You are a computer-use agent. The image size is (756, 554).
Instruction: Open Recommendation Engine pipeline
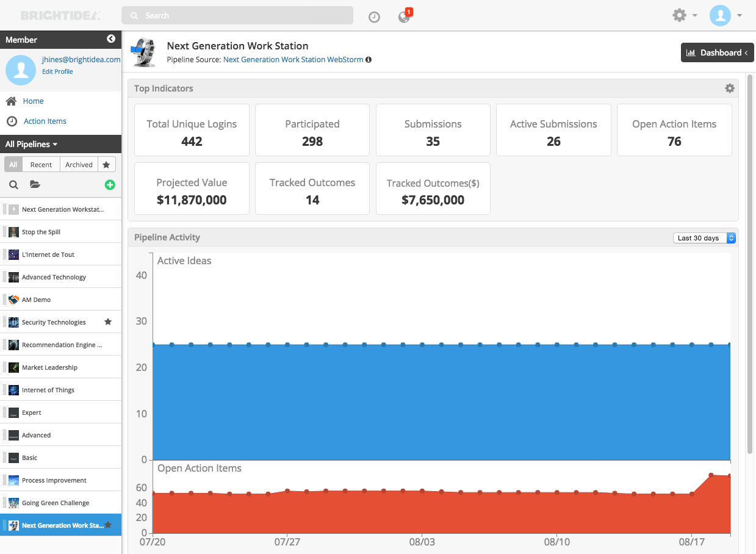tap(61, 345)
